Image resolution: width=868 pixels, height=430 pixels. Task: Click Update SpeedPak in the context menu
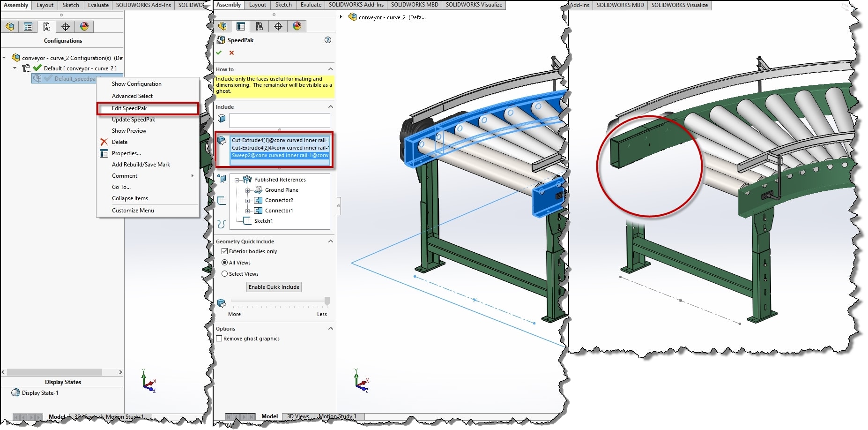[x=134, y=120]
